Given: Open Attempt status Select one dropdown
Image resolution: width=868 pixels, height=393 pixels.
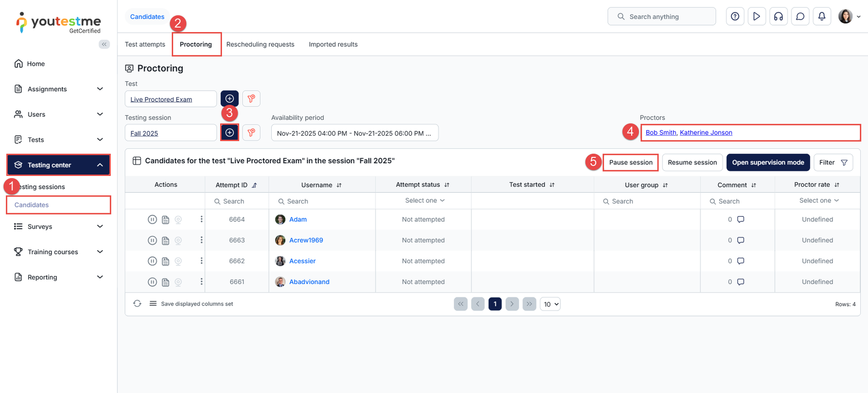Looking at the screenshot, I should point(424,201).
